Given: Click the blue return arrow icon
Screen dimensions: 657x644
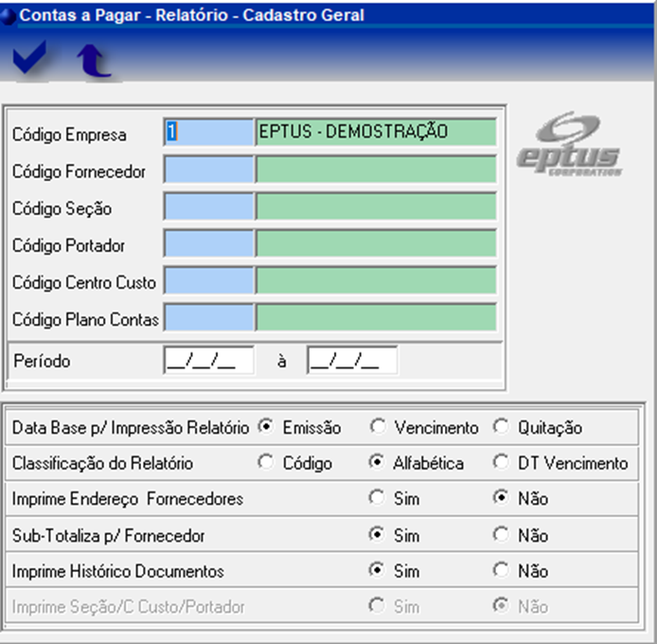Looking at the screenshot, I should click(93, 61).
